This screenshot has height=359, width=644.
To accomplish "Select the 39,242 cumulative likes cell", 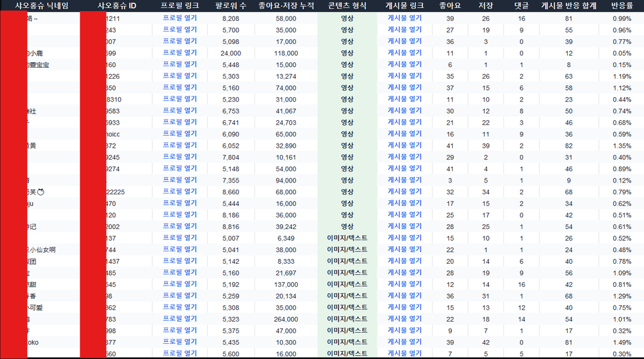I will [x=286, y=226].
